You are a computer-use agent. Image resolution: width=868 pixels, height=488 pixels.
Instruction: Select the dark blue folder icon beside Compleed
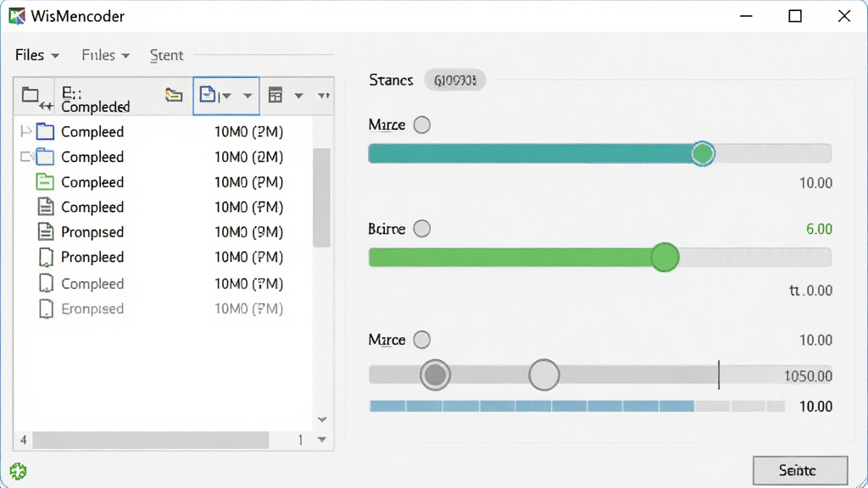pyautogui.click(x=45, y=131)
